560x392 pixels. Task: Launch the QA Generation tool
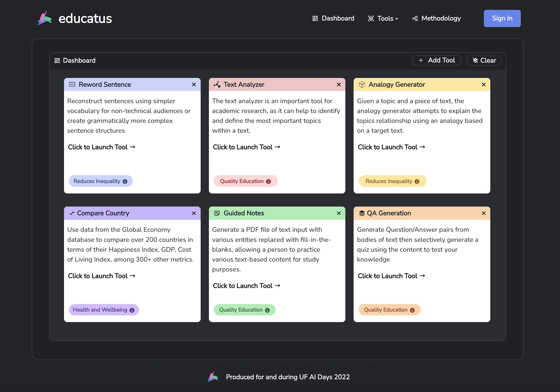click(391, 276)
